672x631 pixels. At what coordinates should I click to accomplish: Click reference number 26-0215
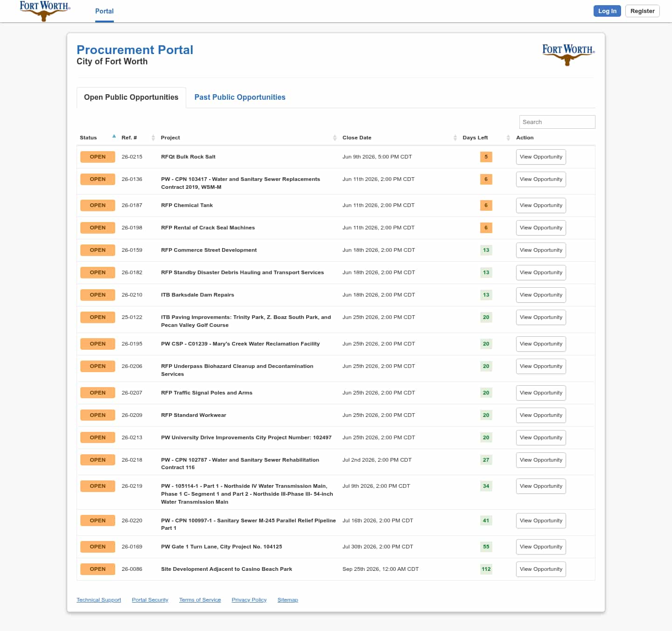tap(132, 157)
